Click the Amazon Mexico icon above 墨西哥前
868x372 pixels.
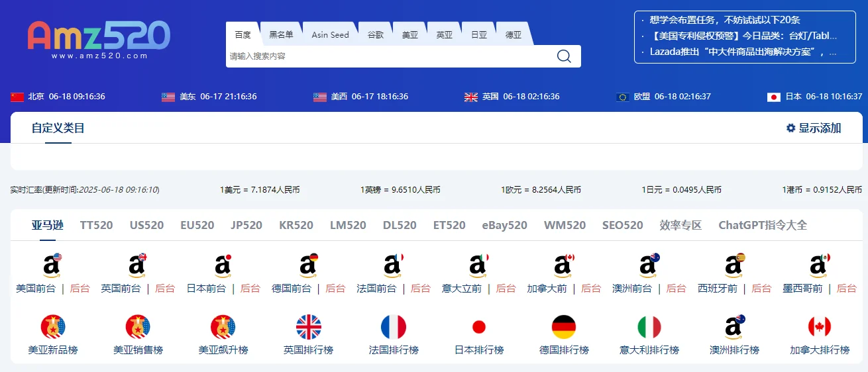820,265
